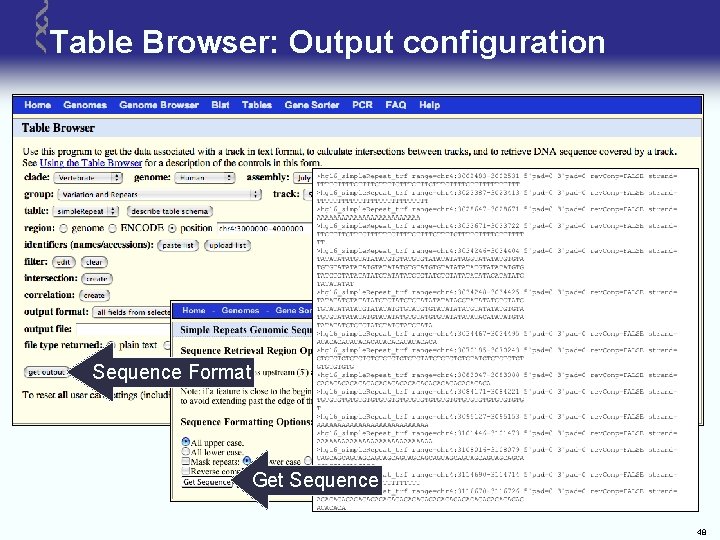
Task: Open the Blat tool link
Action: click(x=220, y=105)
